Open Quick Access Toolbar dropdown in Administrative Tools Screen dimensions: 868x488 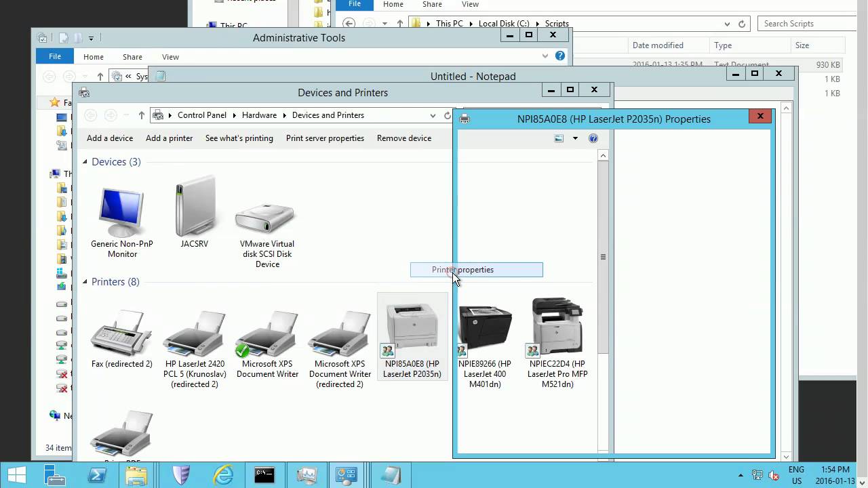pyautogui.click(x=91, y=38)
